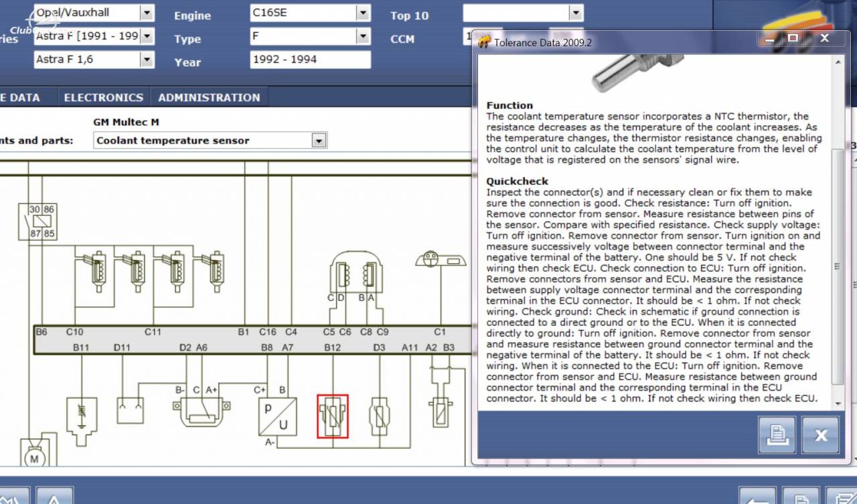Click pin label B6 on the ECU
Image resolution: width=857 pixels, height=504 pixels.
(x=42, y=331)
